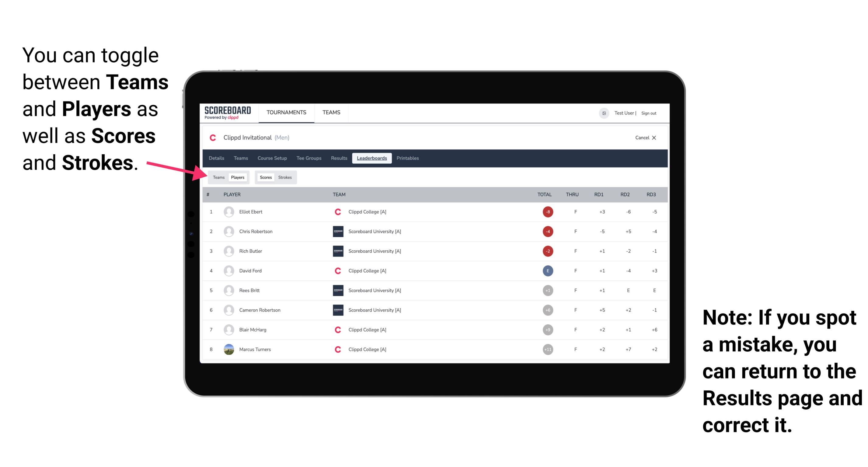Click the Printables navigation tab
This screenshot has height=467, width=868.
point(409,158)
